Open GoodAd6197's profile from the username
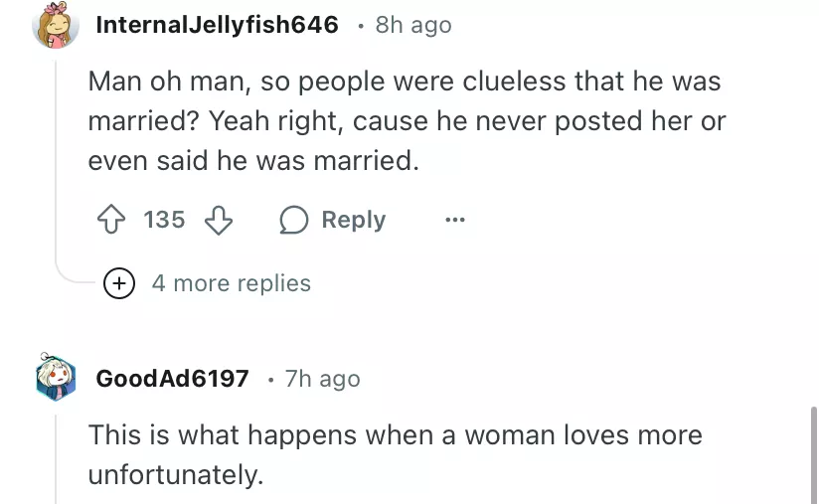The height and width of the screenshot is (504, 819). tap(172, 379)
